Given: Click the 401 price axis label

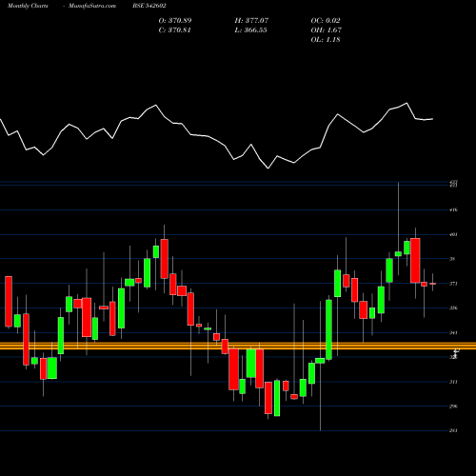Looking at the screenshot, I should point(453,234).
